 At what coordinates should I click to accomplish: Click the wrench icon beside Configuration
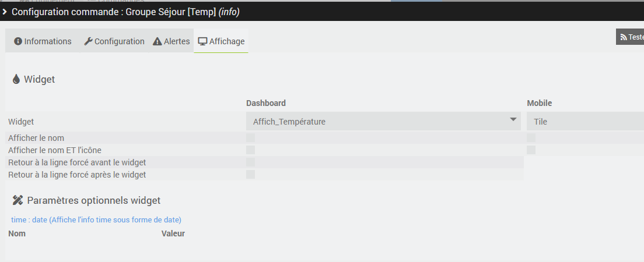[x=89, y=41]
